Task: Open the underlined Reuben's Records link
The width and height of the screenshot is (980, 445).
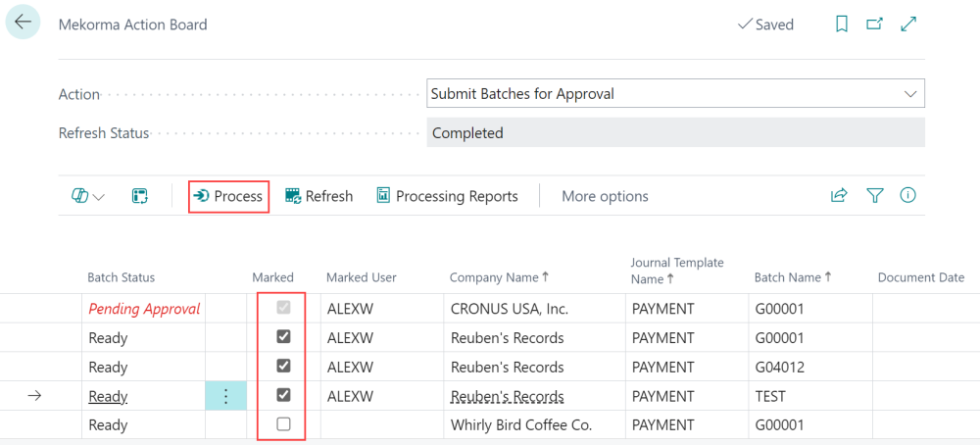Action: [508, 396]
